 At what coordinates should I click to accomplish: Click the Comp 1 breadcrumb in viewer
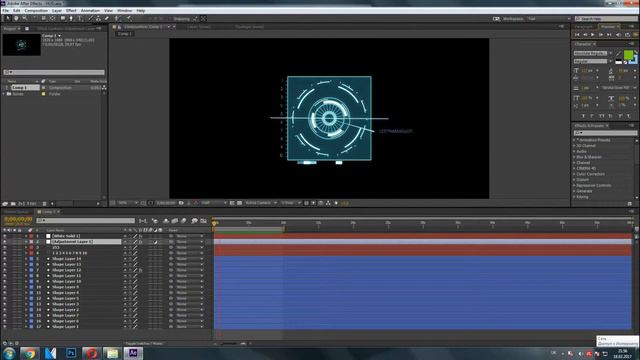click(x=124, y=34)
